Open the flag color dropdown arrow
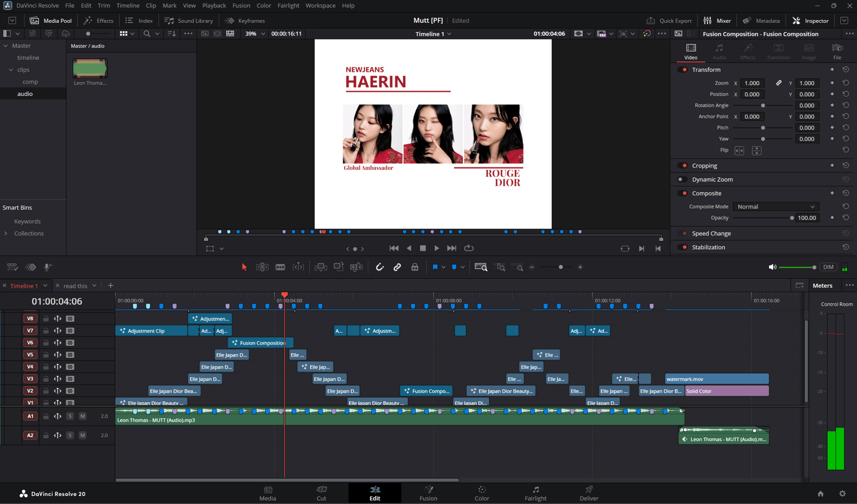Viewport: 857px width, 504px height. coord(443,267)
